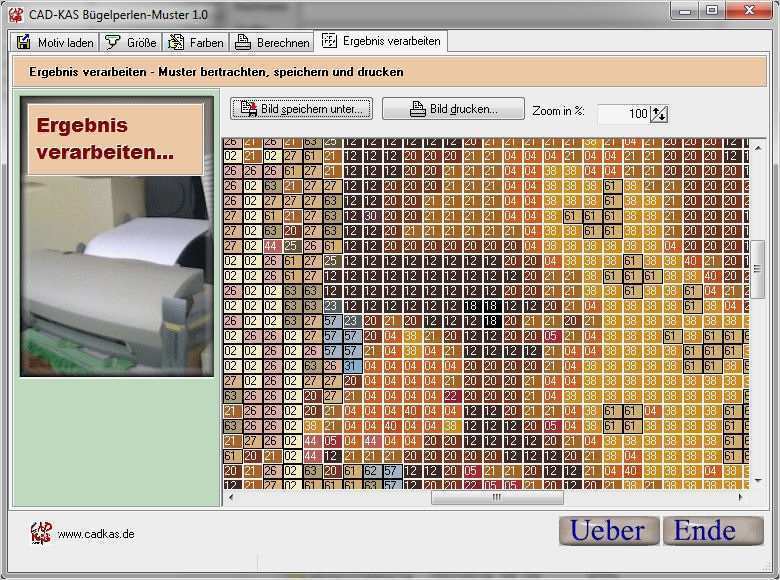Viewport: 780px width, 580px height.
Task: Open the Motiv laden tab
Action: [55, 43]
